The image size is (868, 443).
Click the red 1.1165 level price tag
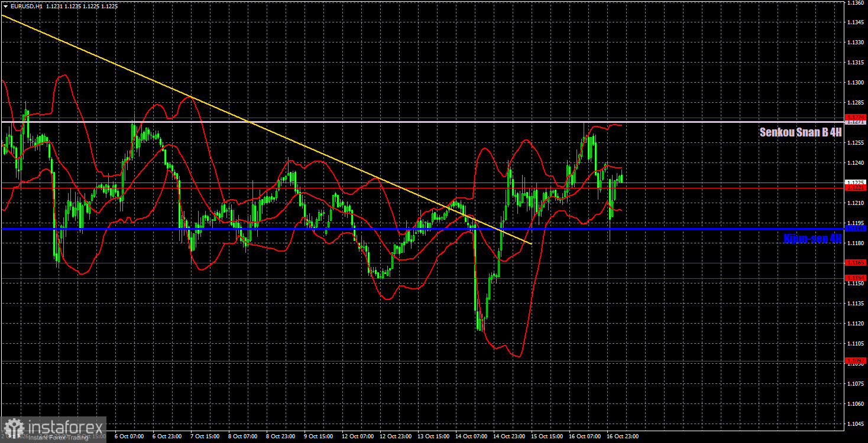click(856, 263)
